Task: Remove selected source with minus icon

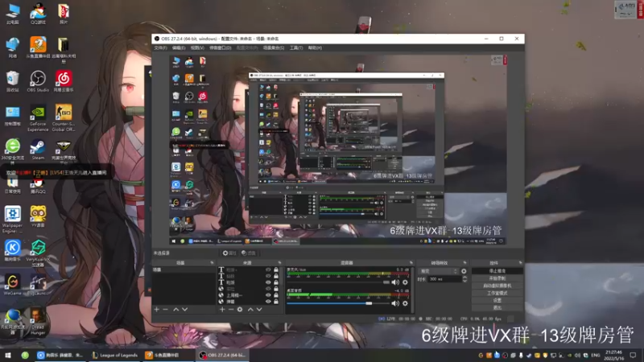Action: pos(231,310)
